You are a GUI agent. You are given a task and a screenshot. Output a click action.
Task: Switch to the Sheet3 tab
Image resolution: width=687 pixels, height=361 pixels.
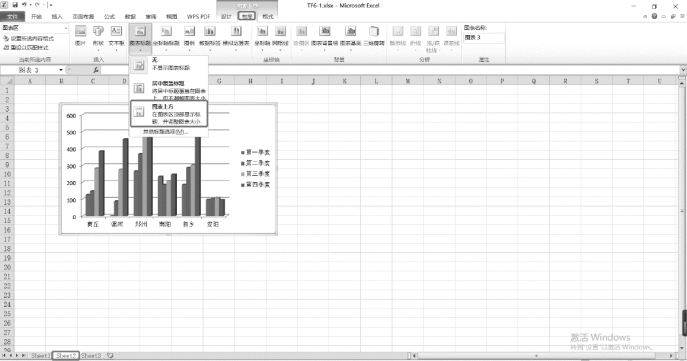tap(91, 356)
